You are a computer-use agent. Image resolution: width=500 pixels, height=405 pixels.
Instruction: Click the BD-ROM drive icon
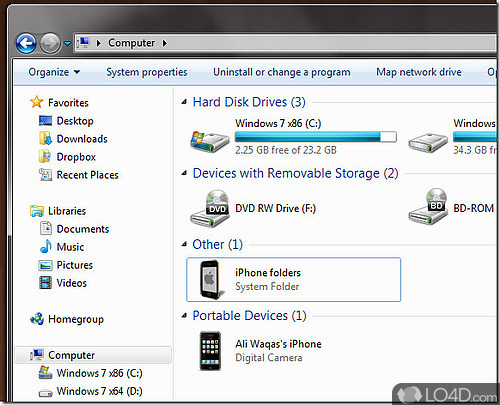click(428, 207)
